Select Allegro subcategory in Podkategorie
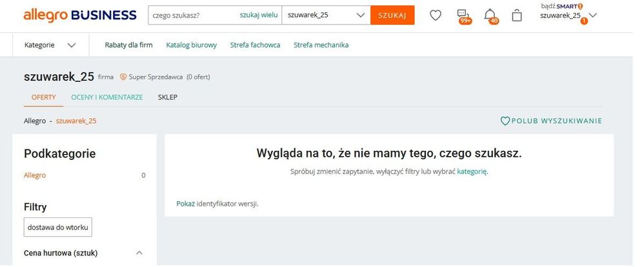This screenshot has width=644, height=267. 35,175
